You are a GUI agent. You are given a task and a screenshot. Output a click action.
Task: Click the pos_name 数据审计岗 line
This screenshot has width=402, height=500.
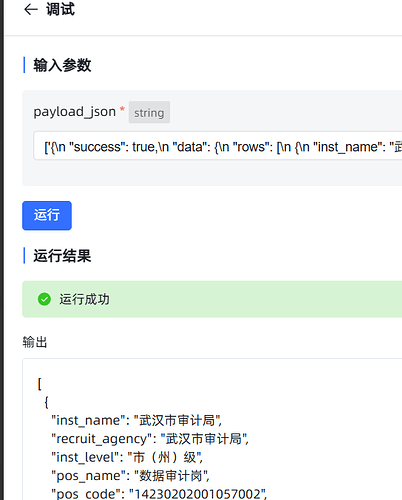130,476
